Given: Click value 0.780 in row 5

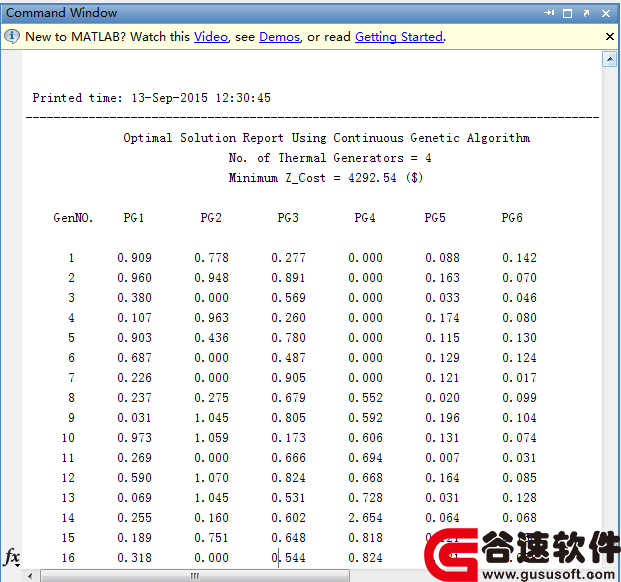Looking at the screenshot, I should (288, 338).
